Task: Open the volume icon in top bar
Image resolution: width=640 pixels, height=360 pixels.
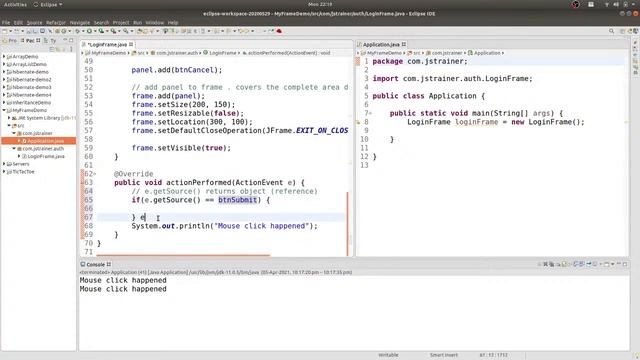Action: [x=616, y=4]
